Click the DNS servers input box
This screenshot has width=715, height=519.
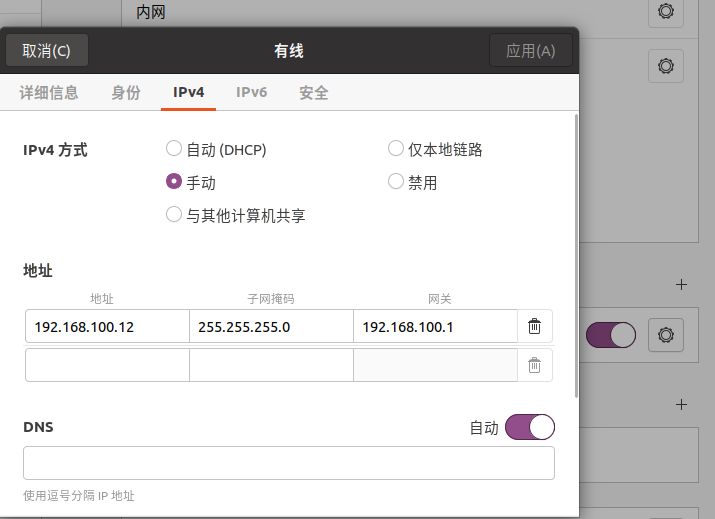(289, 463)
